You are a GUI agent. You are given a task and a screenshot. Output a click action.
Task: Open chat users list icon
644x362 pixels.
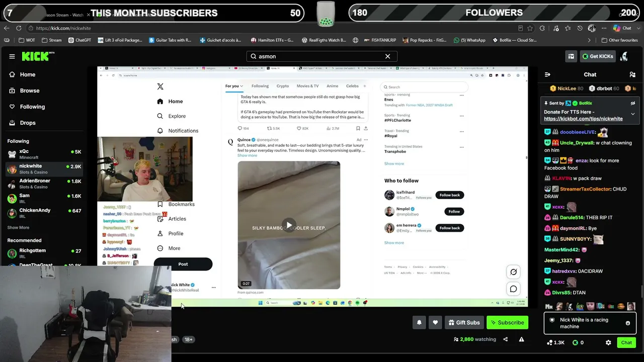click(632, 74)
